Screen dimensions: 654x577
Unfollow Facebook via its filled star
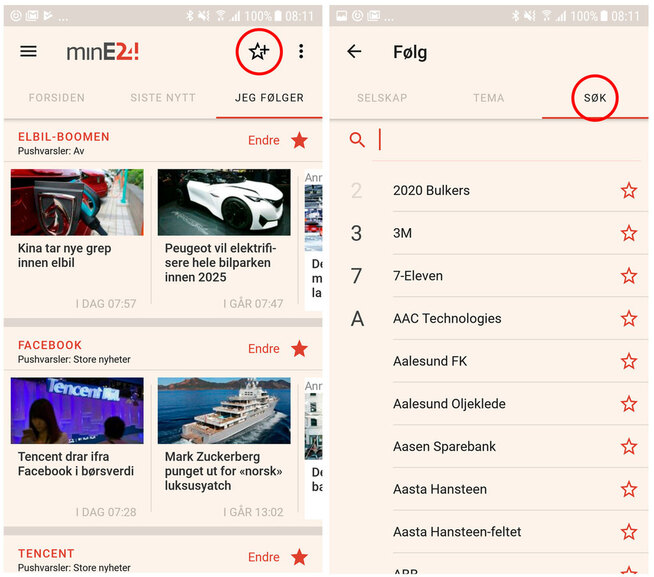click(x=299, y=348)
